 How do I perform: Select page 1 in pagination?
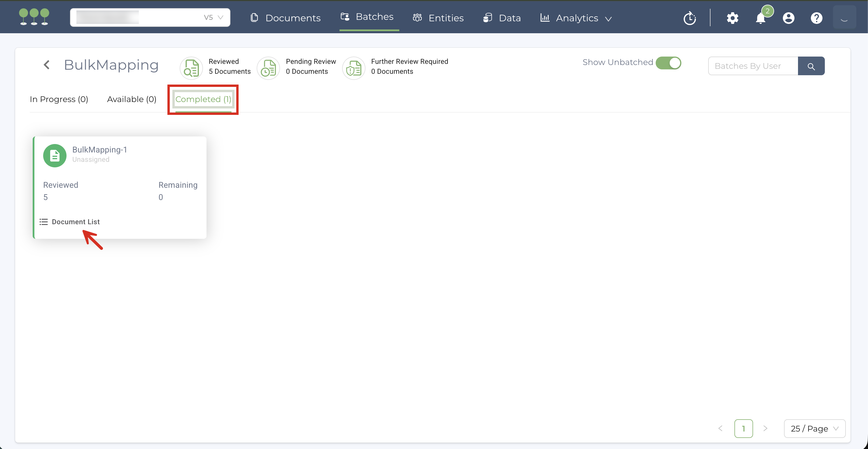click(x=743, y=429)
